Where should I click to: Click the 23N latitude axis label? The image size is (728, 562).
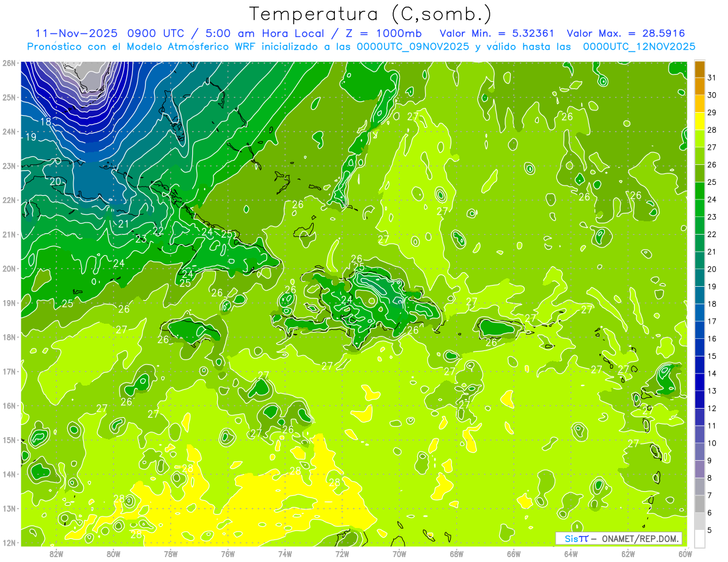pyautogui.click(x=8, y=166)
